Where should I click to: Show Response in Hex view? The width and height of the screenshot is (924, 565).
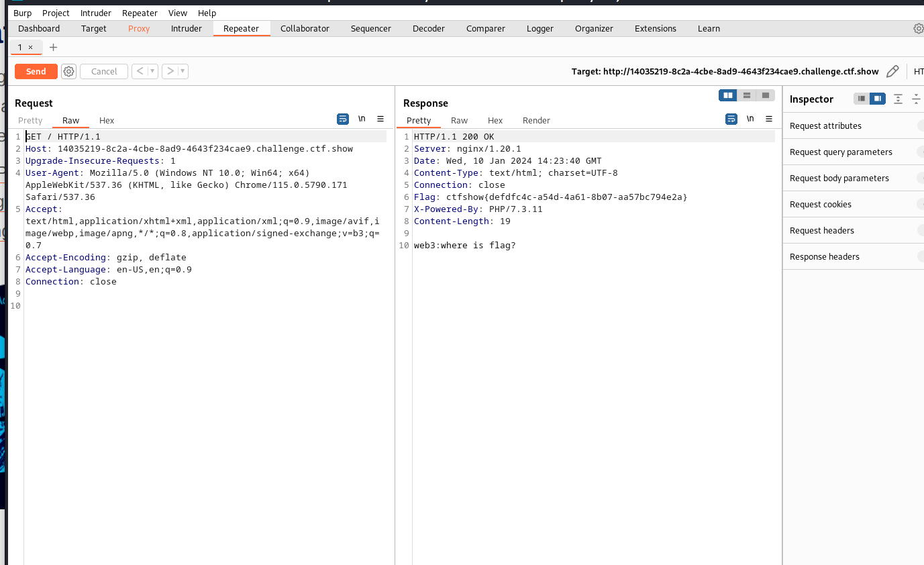495,120
